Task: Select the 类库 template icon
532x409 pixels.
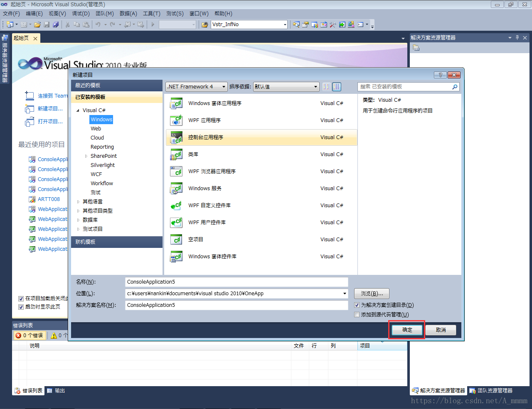Action: pos(176,154)
